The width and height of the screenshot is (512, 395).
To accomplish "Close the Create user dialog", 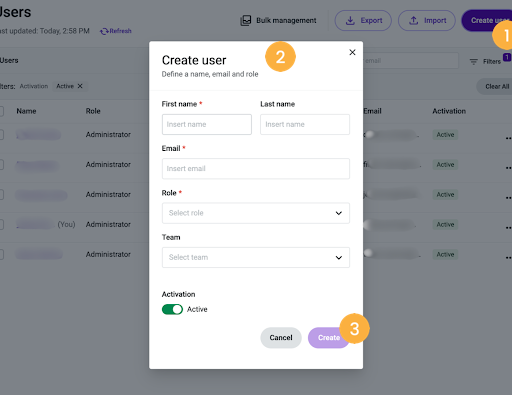I will tap(352, 52).
